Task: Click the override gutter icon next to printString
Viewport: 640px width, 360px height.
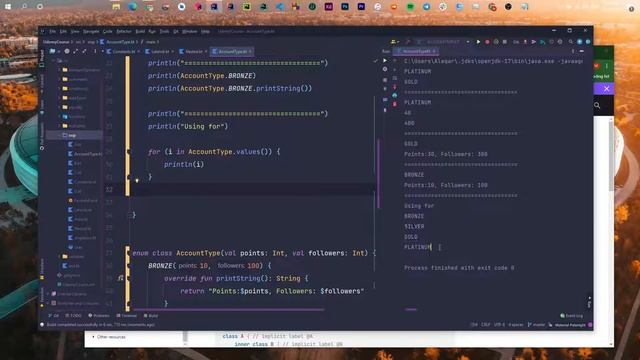Action: coord(120,278)
